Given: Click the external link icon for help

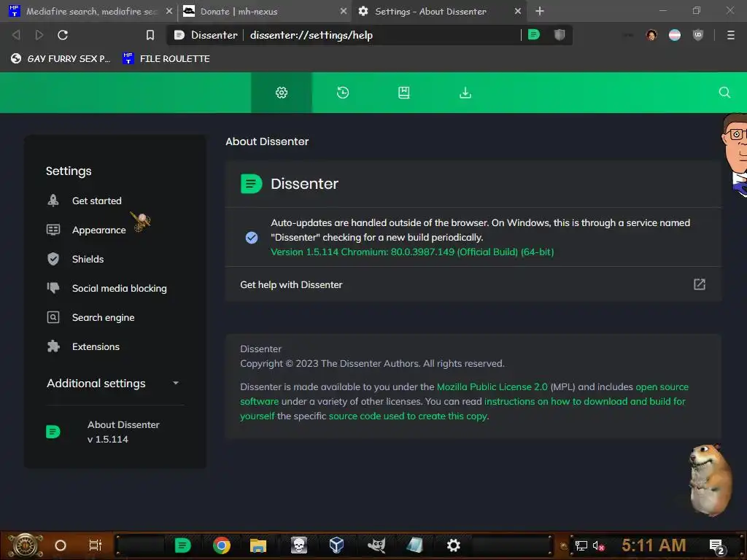Looking at the screenshot, I should click(699, 284).
